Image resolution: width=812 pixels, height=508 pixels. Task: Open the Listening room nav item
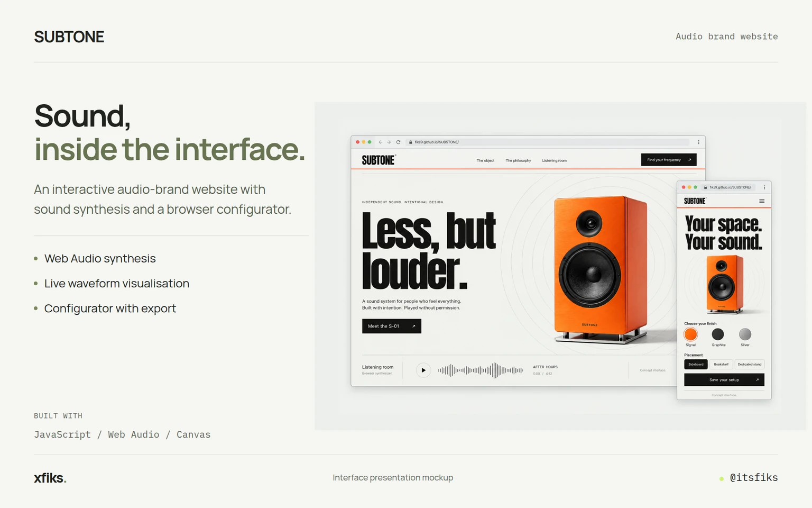coord(554,160)
